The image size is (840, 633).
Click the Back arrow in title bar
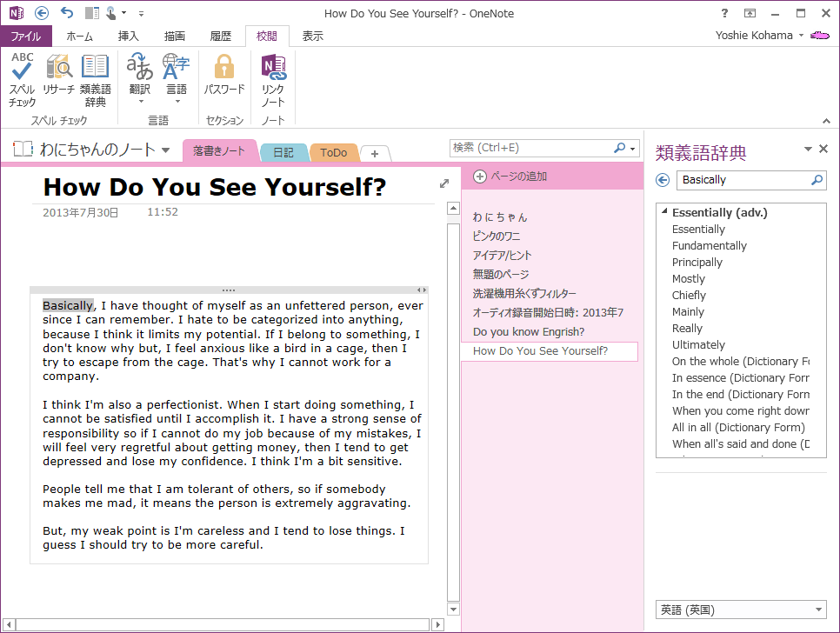click(x=42, y=13)
